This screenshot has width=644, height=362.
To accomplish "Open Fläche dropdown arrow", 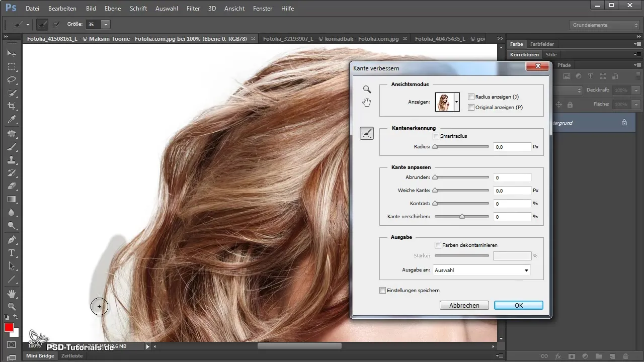I will coord(636,104).
